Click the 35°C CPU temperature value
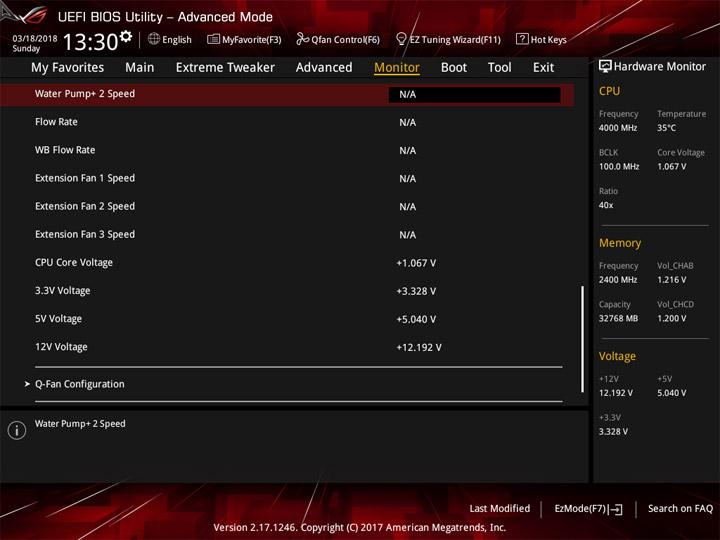The image size is (720, 540). 666,128
